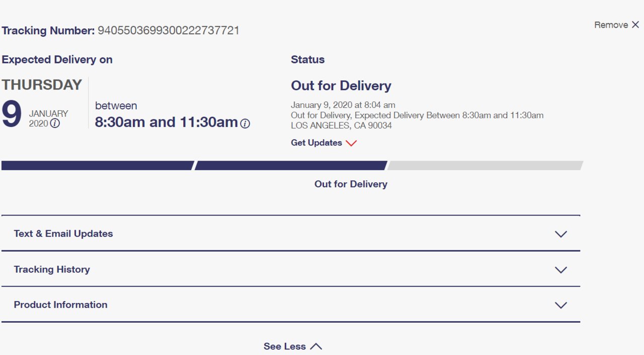This screenshot has width=644, height=355.
Task: Expand the Product Information section
Action: pyautogui.click(x=291, y=305)
